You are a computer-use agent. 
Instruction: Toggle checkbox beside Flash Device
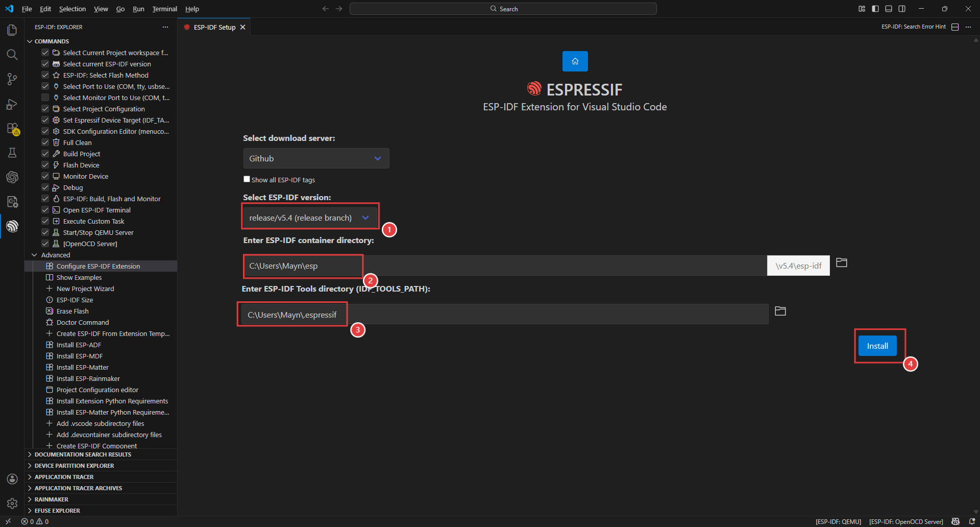pyautogui.click(x=45, y=165)
